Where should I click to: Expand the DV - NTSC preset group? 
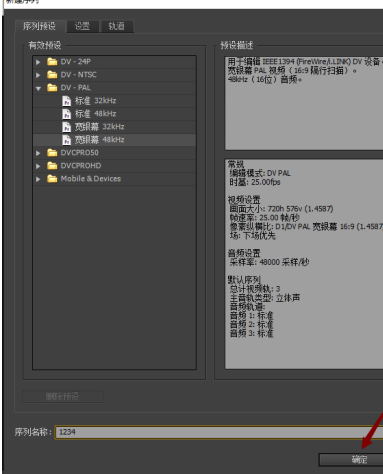(38, 75)
